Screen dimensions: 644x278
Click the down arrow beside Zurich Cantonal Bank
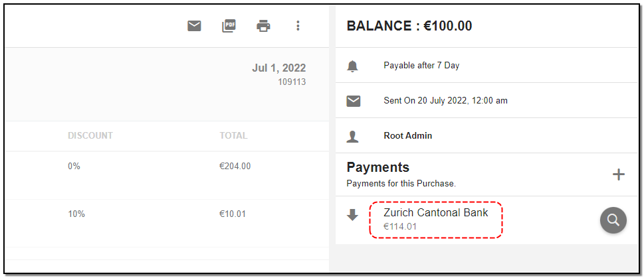(x=353, y=215)
